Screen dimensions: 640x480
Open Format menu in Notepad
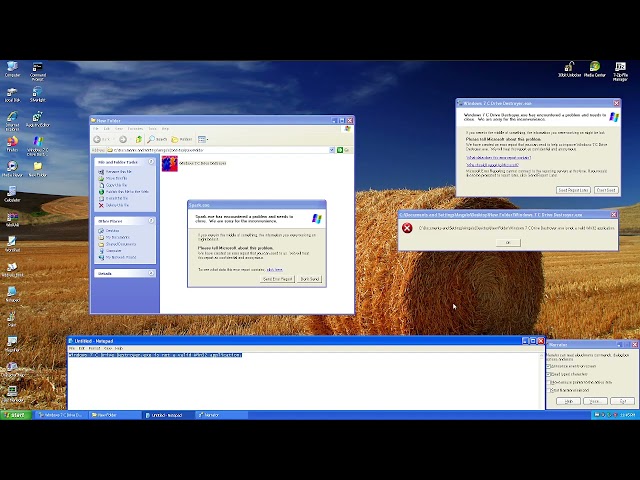click(94, 349)
